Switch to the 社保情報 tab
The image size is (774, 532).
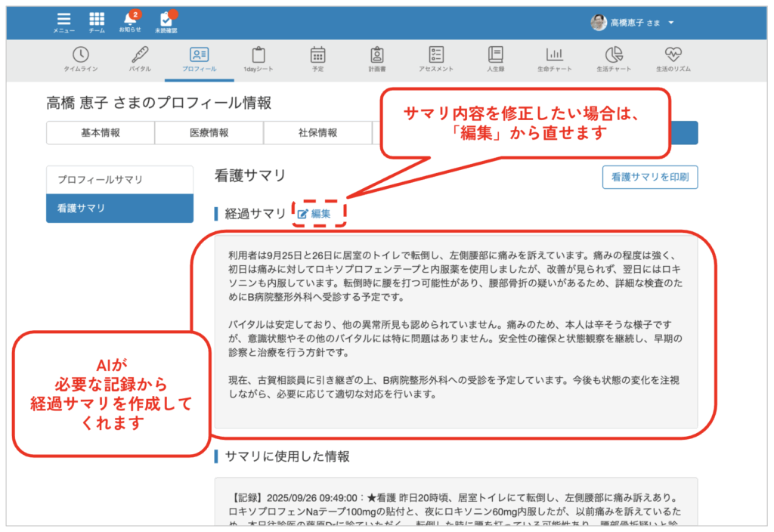[x=317, y=132]
